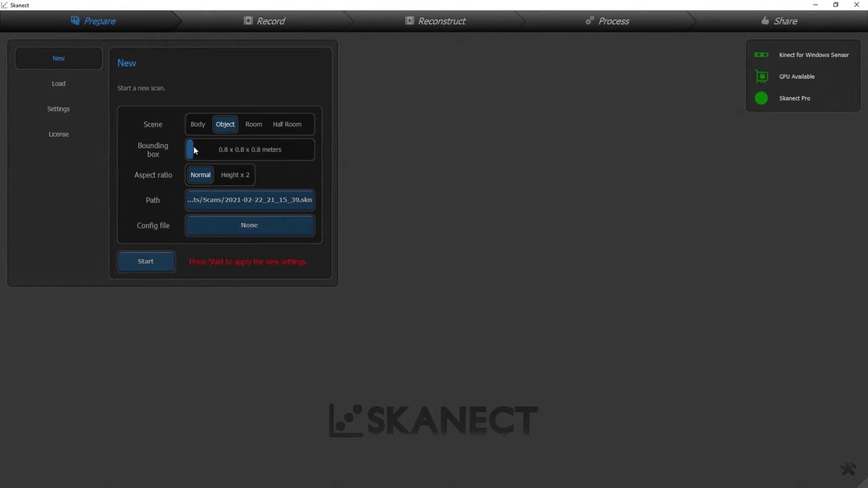
Task: Close the Skanect window
Action: point(856,4)
